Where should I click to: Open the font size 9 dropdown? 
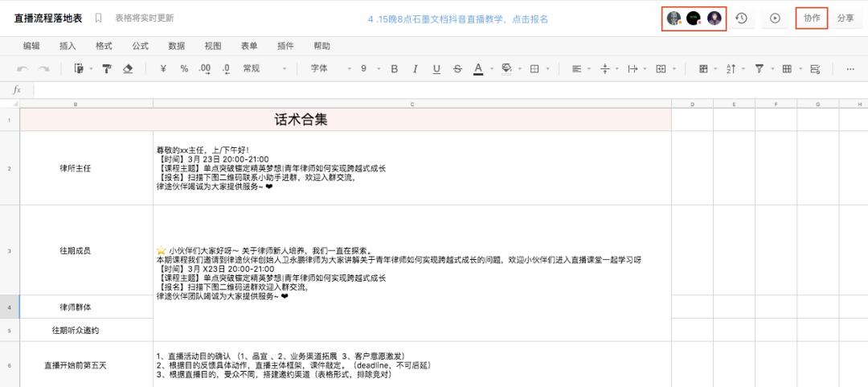point(371,68)
